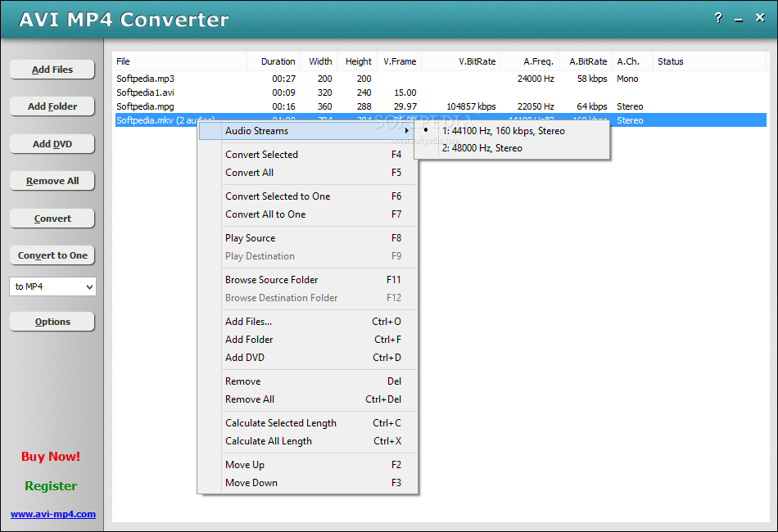Select Move Up in context menu
Image resolution: width=778 pixels, height=532 pixels.
click(308, 465)
